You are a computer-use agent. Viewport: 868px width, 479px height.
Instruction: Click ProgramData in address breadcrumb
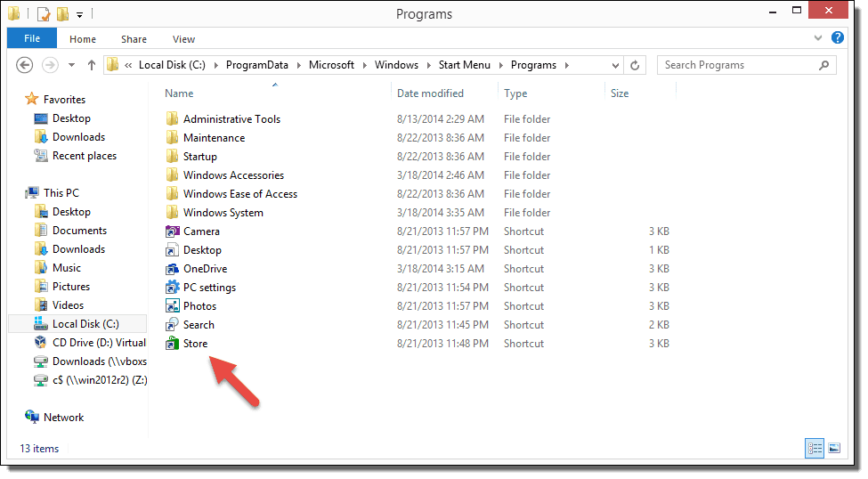pos(257,65)
